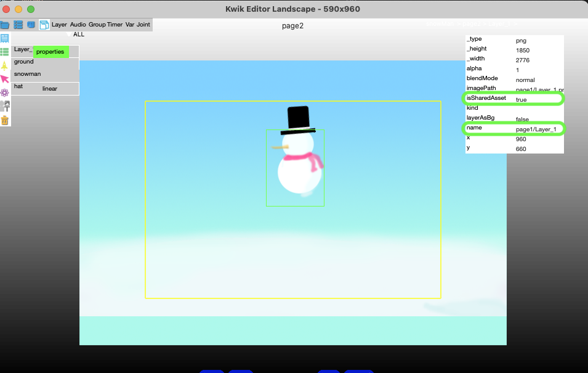Click the green table rows sidebar icon
588x373 pixels.
point(5,52)
